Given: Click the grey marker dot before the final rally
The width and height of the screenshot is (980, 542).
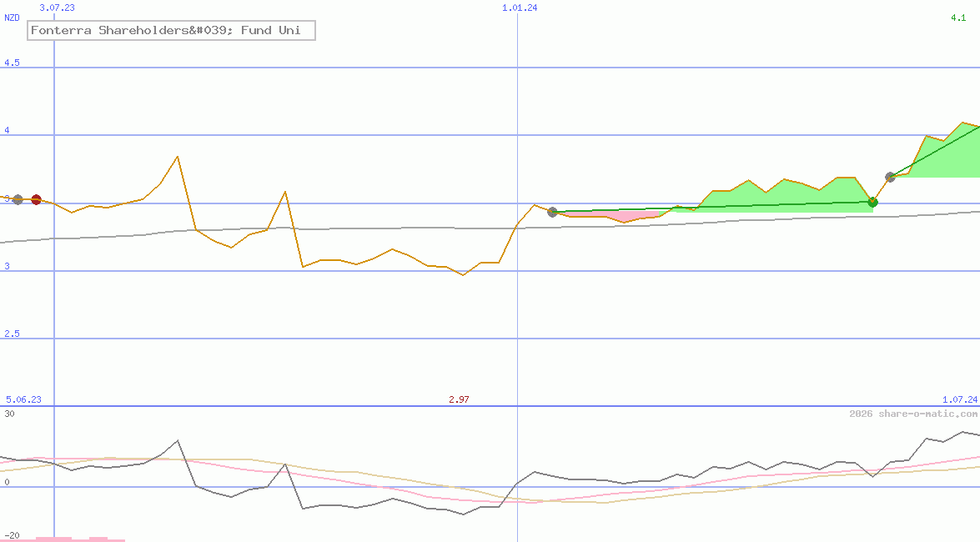Looking at the screenshot, I should tap(891, 178).
